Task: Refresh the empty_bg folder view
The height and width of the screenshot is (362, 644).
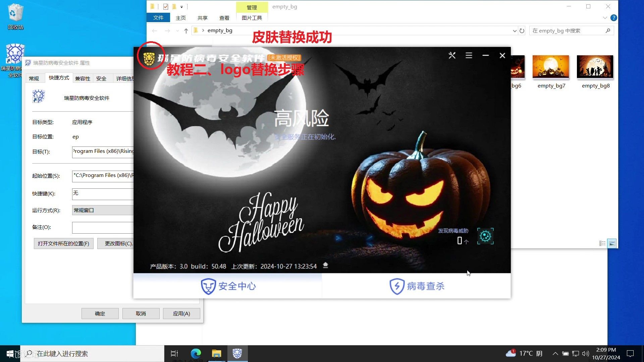Action: [x=522, y=31]
